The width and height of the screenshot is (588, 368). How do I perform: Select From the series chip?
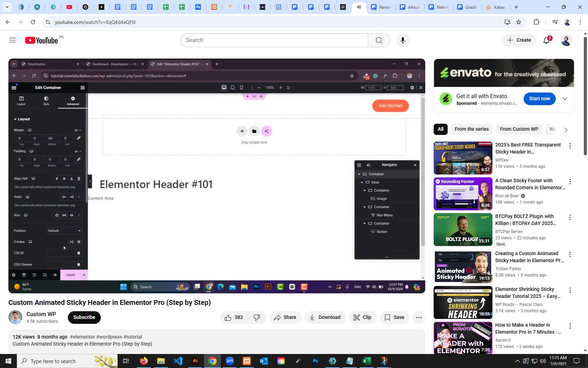coord(471,129)
